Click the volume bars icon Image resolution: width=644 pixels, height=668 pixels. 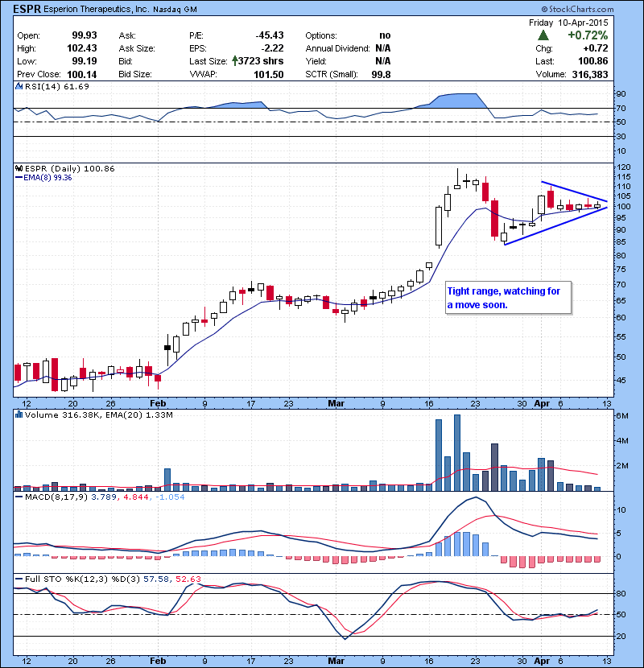[x=19, y=414]
